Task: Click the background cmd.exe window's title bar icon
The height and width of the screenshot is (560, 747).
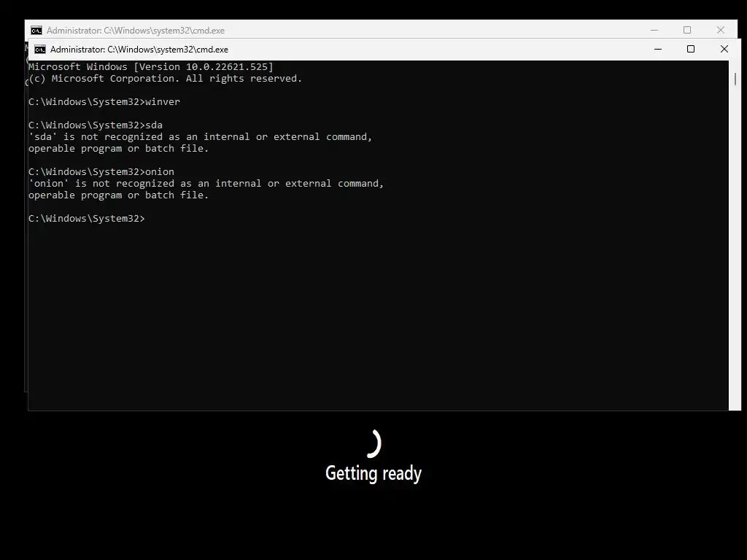Action: tap(36, 31)
